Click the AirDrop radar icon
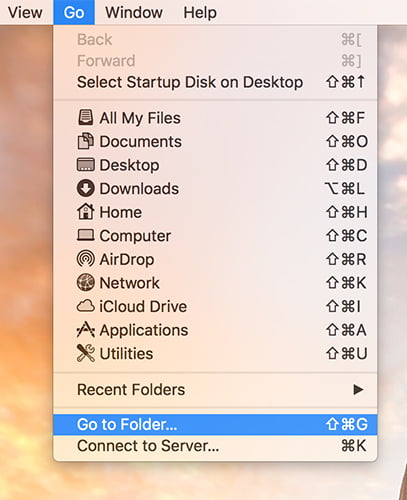Image resolution: width=407 pixels, height=500 pixels. pos(86,259)
